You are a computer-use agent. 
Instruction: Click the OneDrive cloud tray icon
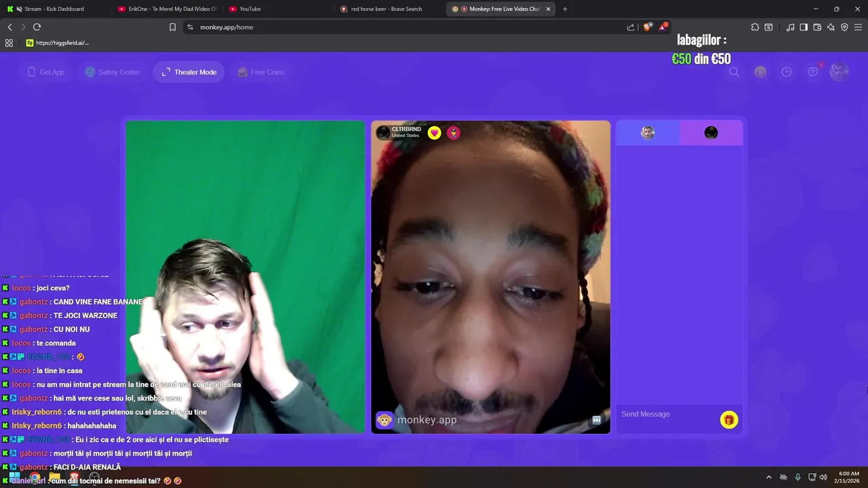pos(783,477)
